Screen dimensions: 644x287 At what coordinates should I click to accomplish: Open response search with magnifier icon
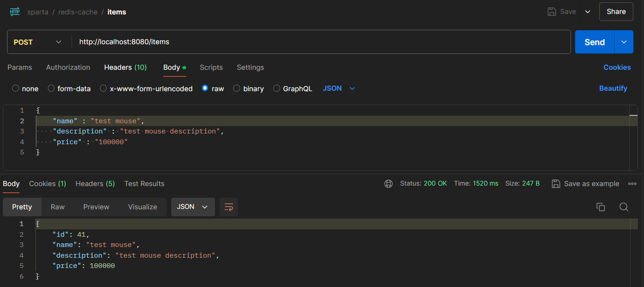624,207
